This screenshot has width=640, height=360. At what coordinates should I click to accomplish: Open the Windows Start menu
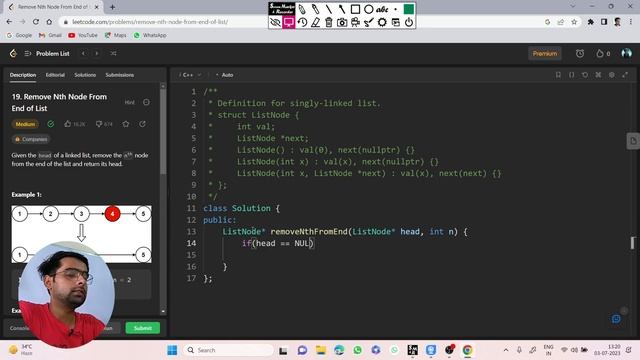(172, 350)
